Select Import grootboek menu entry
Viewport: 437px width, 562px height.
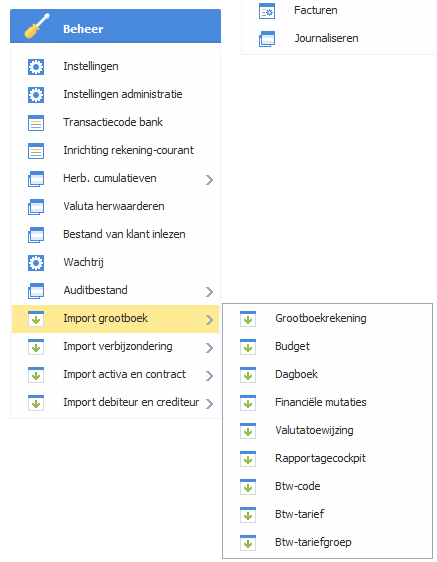point(115,319)
